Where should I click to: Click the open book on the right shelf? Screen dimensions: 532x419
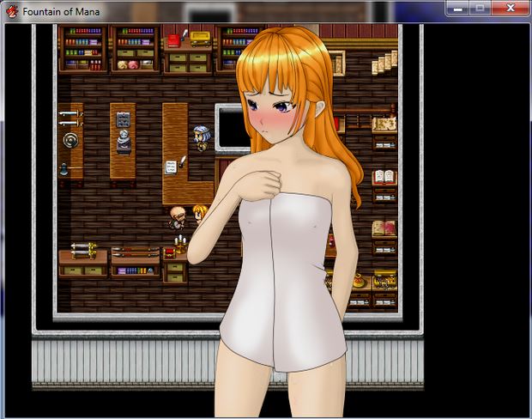pos(384,177)
